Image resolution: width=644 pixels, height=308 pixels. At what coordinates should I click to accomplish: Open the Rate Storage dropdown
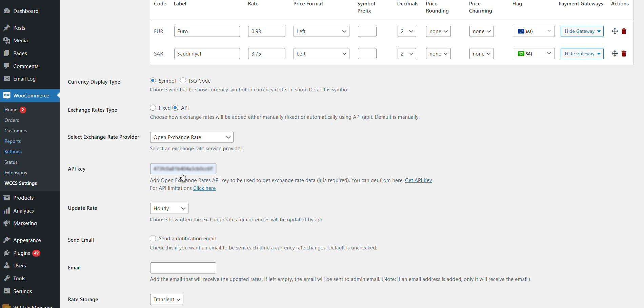[x=166, y=299]
